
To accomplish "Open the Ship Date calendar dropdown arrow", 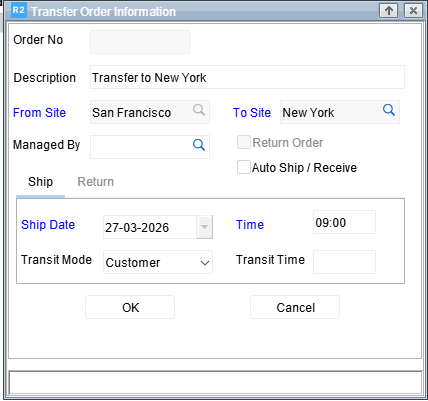I will pos(205,227).
